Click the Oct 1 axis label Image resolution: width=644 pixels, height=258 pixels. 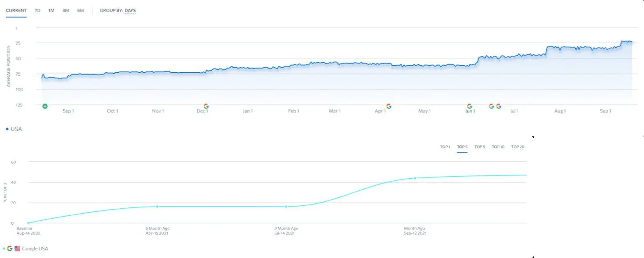112,111
